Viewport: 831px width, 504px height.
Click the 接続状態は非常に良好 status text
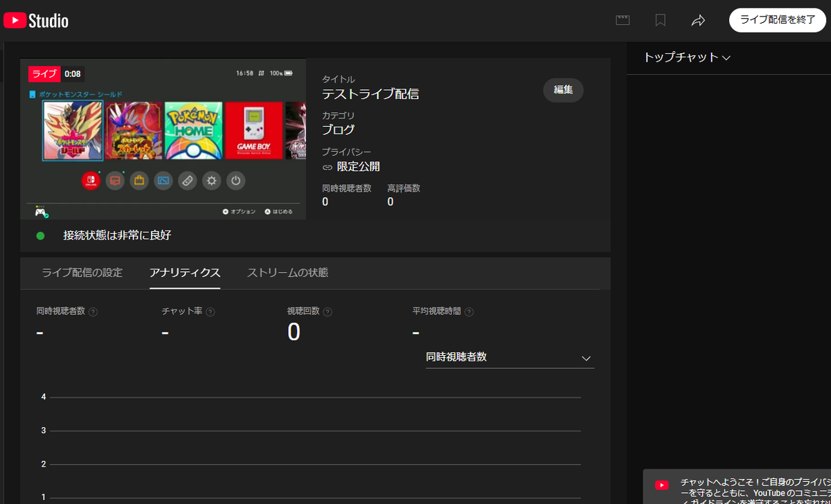(x=117, y=235)
